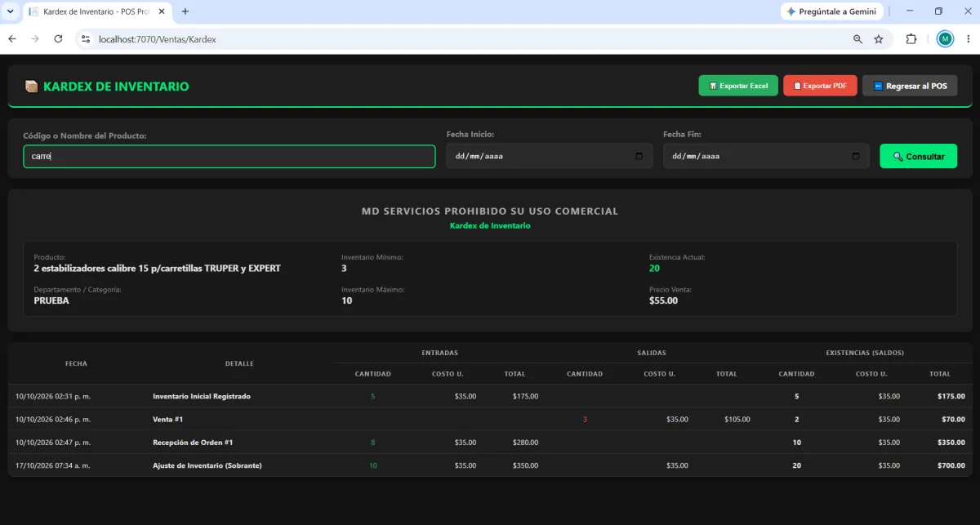Click the 'EXISTENCIAS (SALDOS)' column header
The image size is (980, 525).
(x=865, y=353)
